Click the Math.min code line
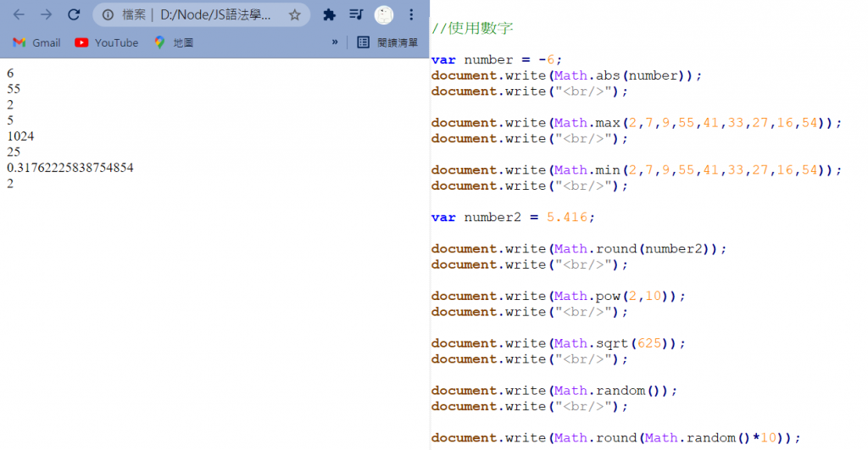868x450 pixels. click(636, 170)
